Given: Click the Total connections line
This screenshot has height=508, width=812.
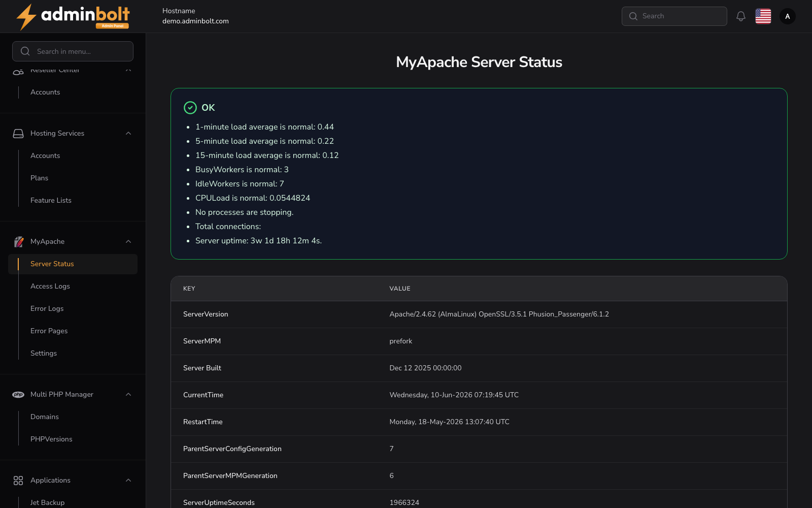Looking at the screenshot, I should [228, 227].
